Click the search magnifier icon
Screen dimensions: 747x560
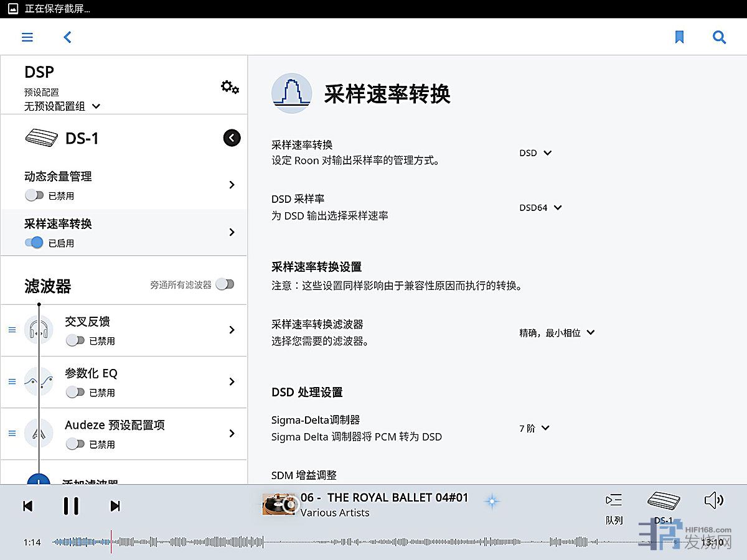pos(719,37)
